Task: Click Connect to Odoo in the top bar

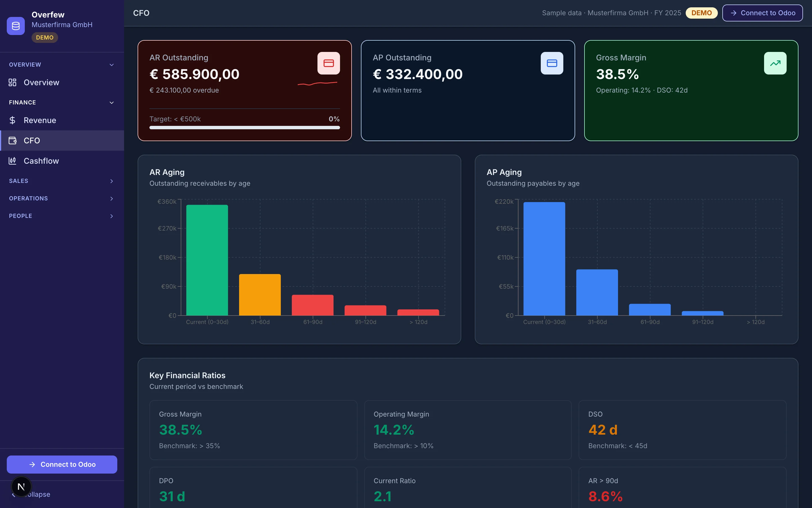Action: (x=762, y=13)
